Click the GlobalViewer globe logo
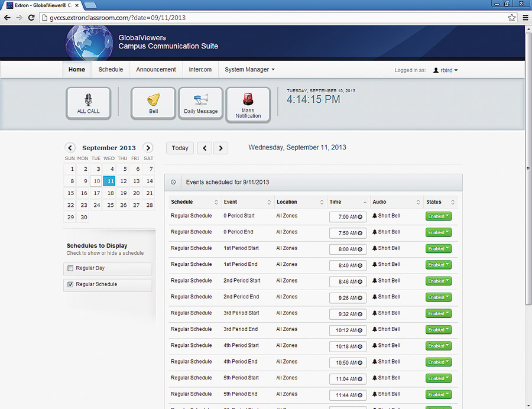532x409 pixels. pos(89,43)
